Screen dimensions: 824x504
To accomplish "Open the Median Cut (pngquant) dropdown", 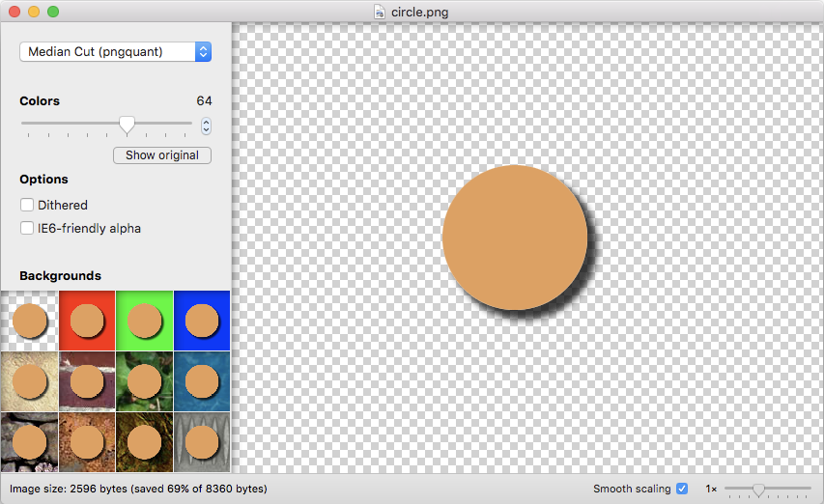I will coord(116,52).
